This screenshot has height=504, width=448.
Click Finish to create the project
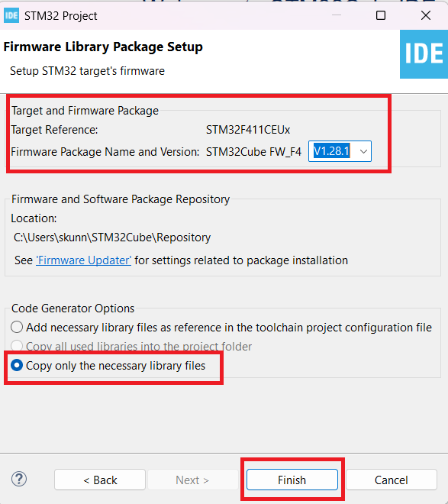pyautogui.click(x=292, y=480)
